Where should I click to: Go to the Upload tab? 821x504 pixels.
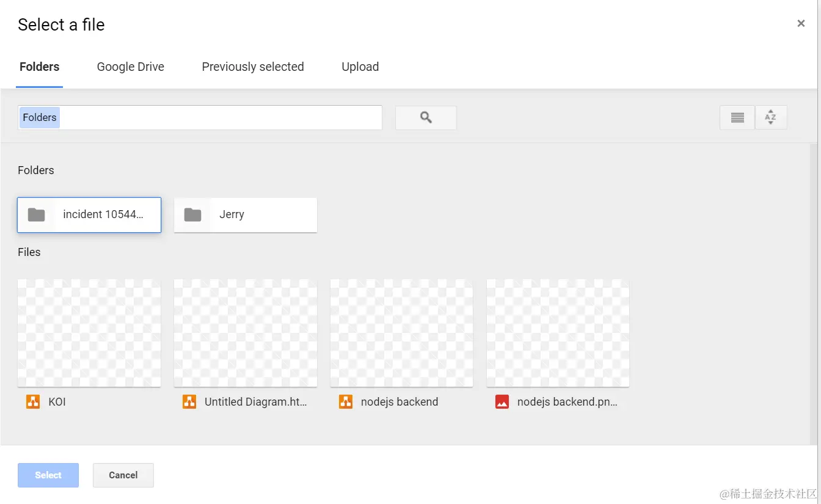(360, 67)
